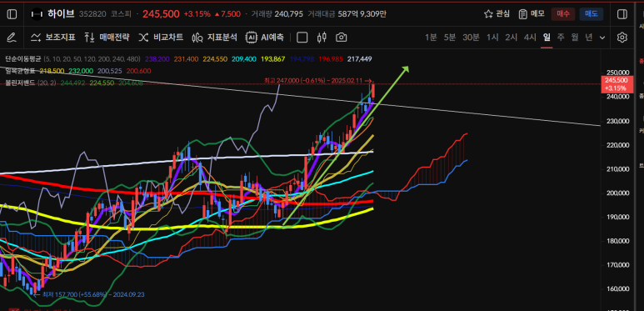Click the 하이브 stock logo icon
This screenshot has height=311, width=644.
[37, 14]
